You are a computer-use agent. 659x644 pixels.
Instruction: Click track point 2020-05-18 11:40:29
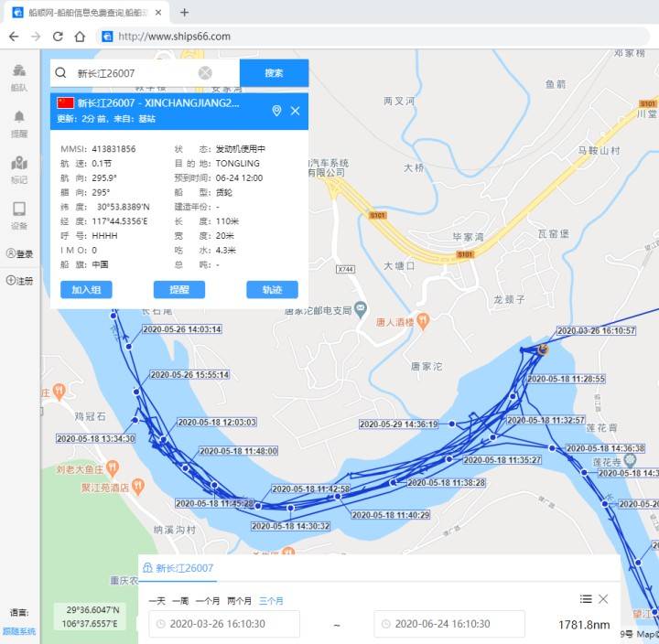click(x=338, y=497)
